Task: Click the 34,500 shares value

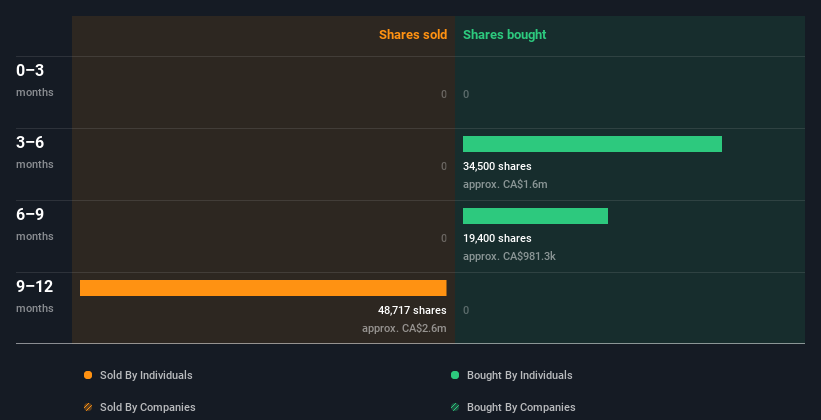Action: click(x=497, y=166)
